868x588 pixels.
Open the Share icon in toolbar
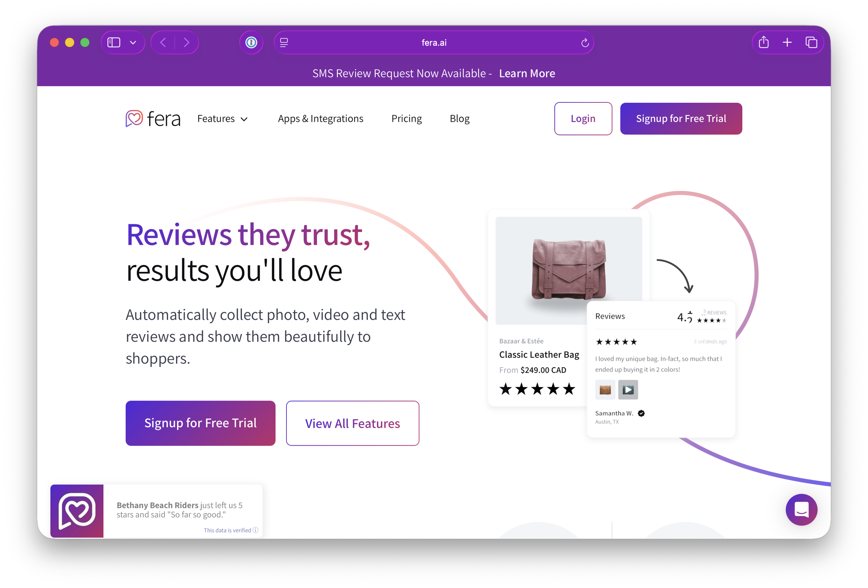764,42
